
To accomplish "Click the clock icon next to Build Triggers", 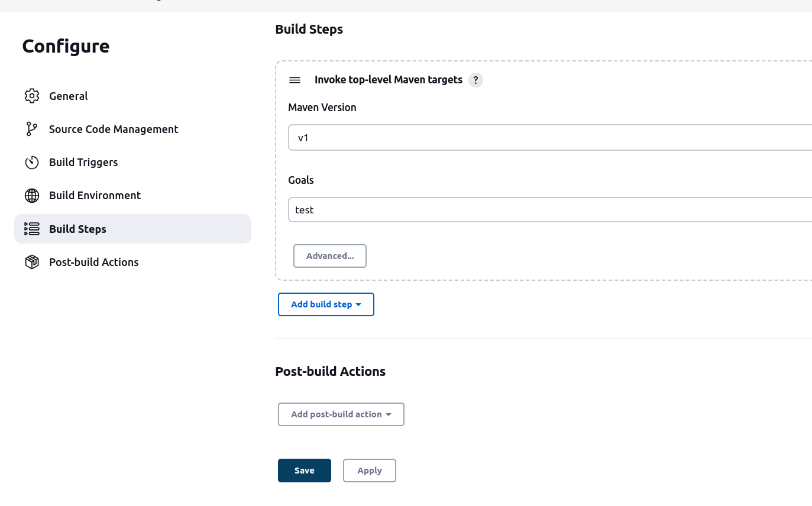I will [x=32, y=162].
